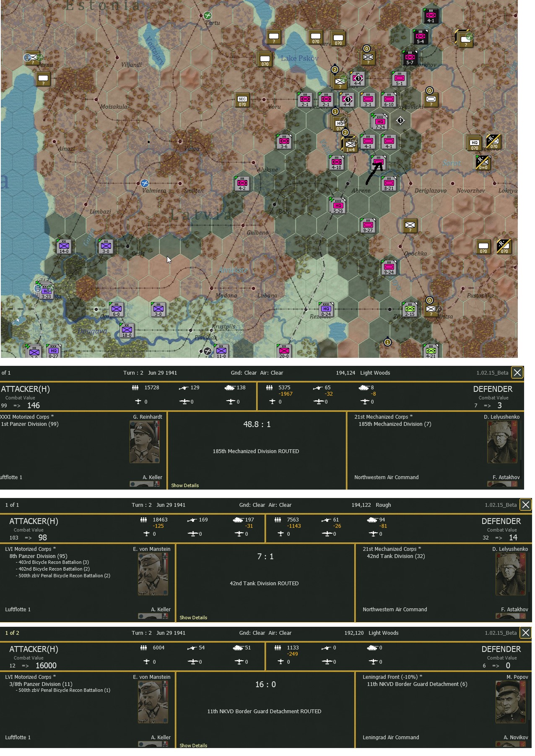Click Manstein's portrait in 42nd Tank battle
The width and height of the screenshot is (535, 756).
point(153,574)
